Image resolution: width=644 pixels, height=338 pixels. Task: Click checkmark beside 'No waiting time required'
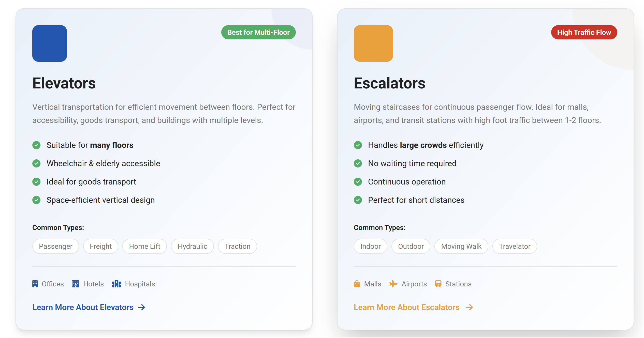click(x=358, y=163)
